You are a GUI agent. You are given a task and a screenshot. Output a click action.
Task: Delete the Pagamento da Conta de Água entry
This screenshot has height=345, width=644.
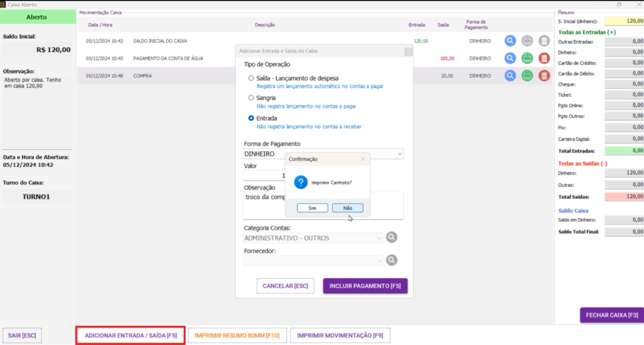click(544, 59)
